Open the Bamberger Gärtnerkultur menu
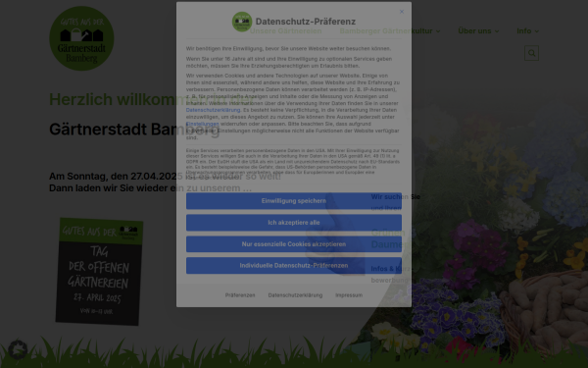Viewport: 588px width, 368px height. click(x=386, y=31)
